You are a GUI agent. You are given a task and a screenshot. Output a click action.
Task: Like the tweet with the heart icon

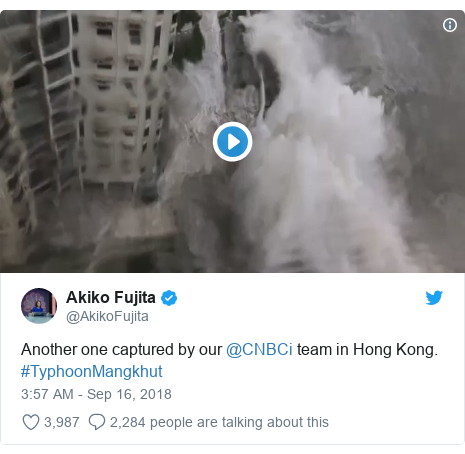[x=31, y=422]
